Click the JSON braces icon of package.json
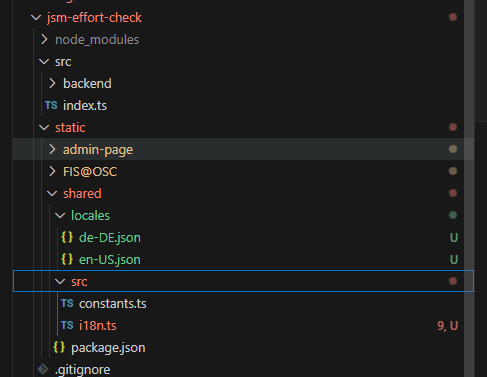Viewport: 487px width, 377px height. 59,347
